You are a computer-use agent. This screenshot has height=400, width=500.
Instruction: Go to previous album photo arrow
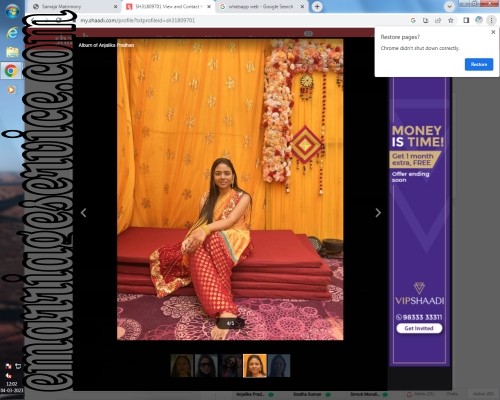click(84, 213)
